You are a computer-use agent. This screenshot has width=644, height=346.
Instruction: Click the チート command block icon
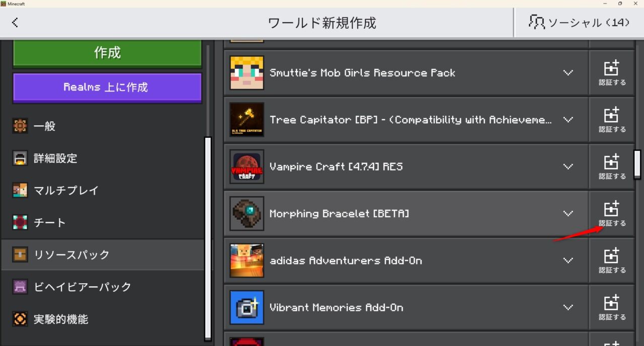pyautogui.click(x=20, y=223)
